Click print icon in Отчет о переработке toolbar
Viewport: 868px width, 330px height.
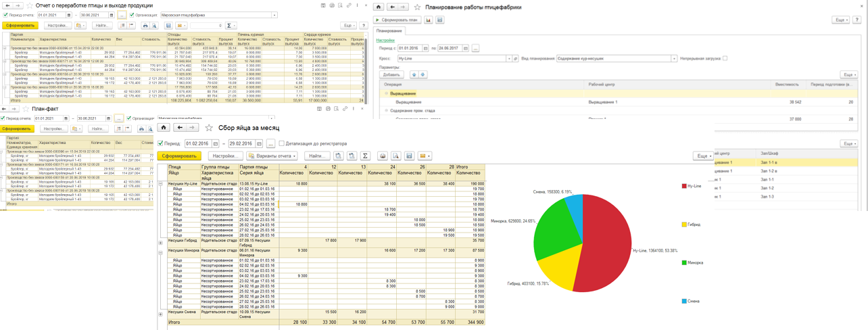coord(145,26)
